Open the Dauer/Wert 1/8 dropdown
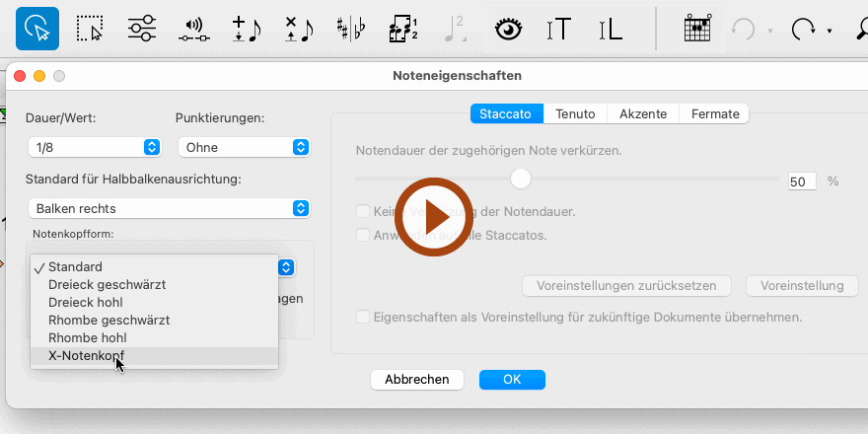 [95, 147]
